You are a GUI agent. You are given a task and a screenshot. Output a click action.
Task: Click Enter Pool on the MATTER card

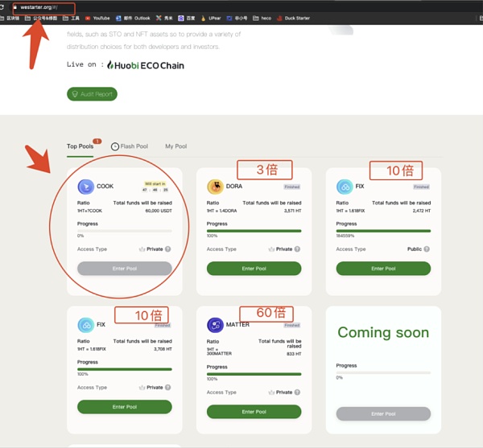pyautogui.click(x=254, y=412)
